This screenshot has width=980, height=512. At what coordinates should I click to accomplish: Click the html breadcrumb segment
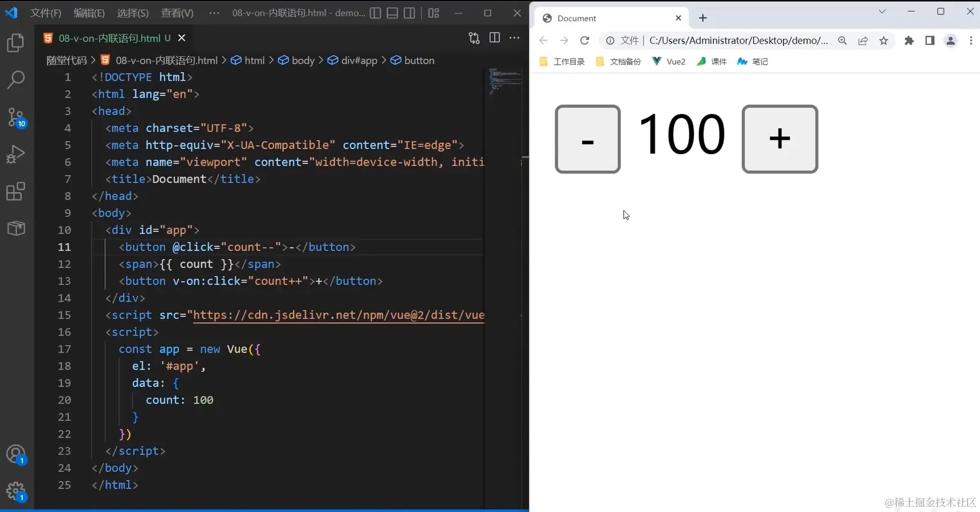coord(248,60)
